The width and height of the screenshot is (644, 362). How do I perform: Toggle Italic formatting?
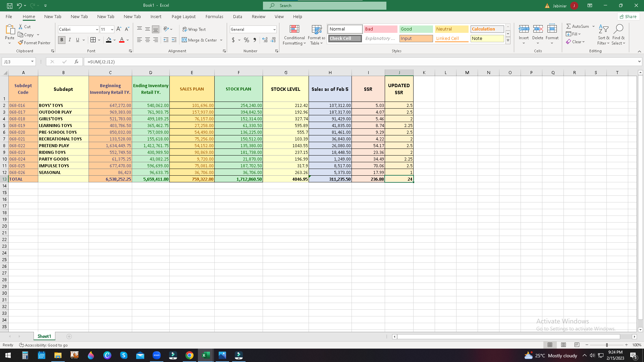coord(70,40)
